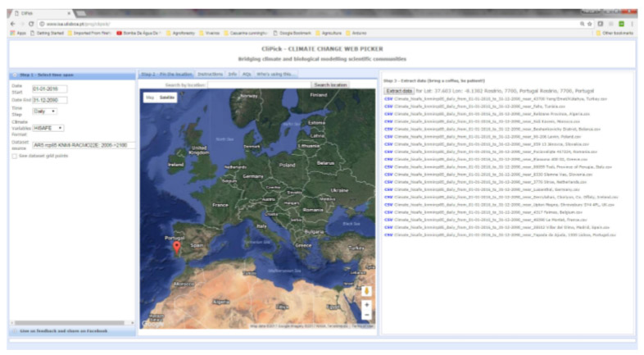Screen dimensions: 644x355
Task: Open the Other bookmarks folder
Action: (x=615, y=33)
